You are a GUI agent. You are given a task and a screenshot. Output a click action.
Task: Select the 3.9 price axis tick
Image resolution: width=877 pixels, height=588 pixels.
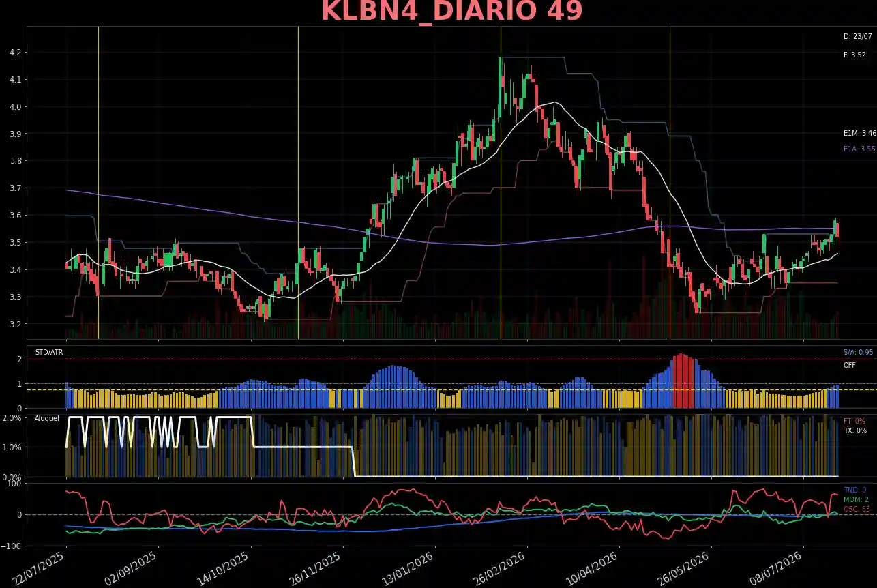click(x=15, y=134)
